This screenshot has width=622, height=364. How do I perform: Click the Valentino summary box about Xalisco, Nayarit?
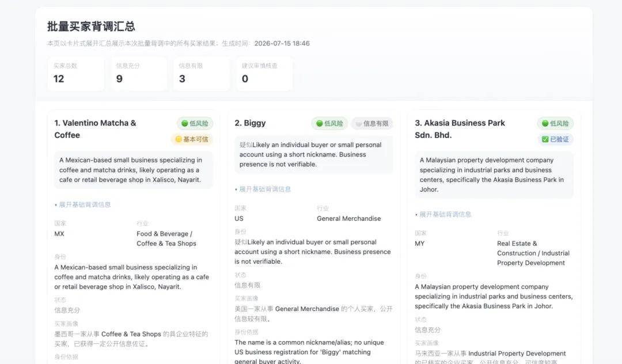[x=133, y=170]
